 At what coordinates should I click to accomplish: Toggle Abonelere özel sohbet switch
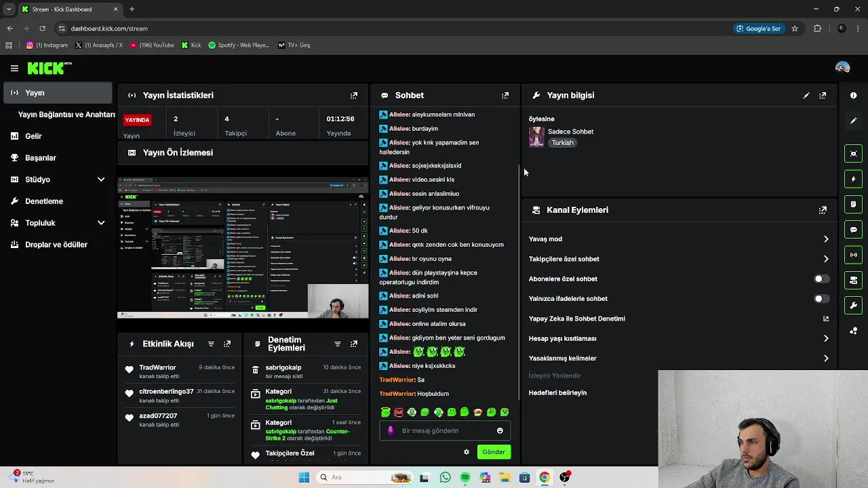click(x=821, y=279)
